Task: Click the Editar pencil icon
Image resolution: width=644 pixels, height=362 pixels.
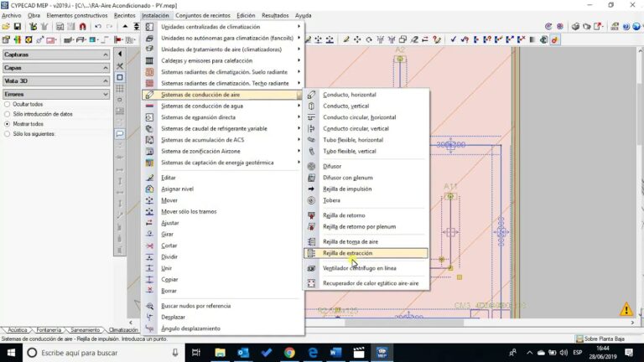Action: (149, 178)
